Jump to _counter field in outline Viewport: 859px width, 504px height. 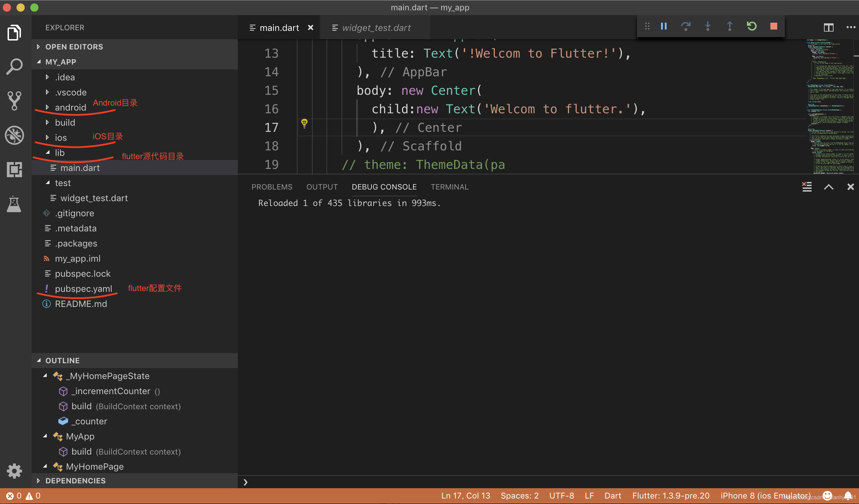click(135, 421)
